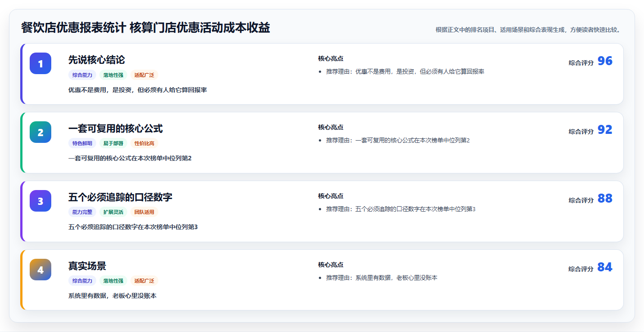Select the 性价比高 tag
The height and width of the screenshot is (332, 644).
coord(144,144)
